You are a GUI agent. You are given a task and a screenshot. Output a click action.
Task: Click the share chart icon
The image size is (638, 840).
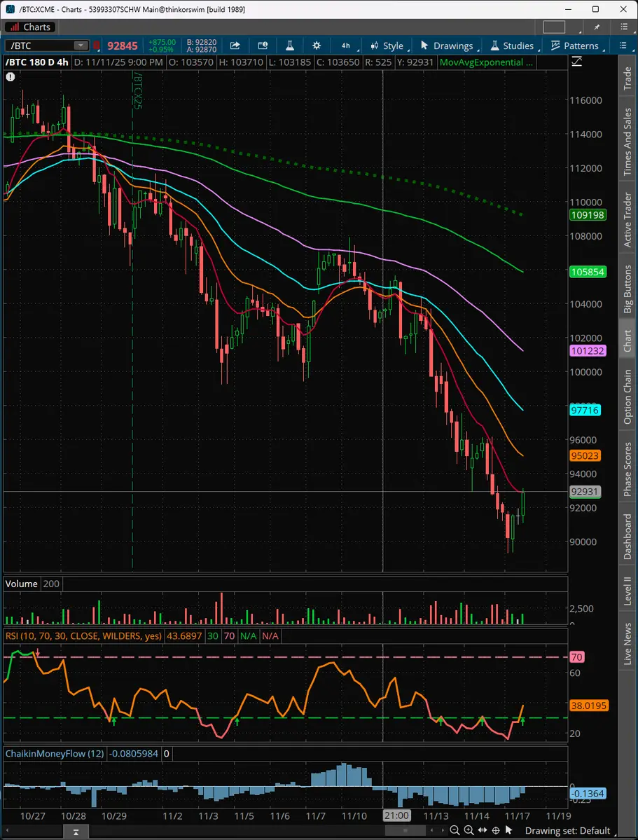pos(235,46)
